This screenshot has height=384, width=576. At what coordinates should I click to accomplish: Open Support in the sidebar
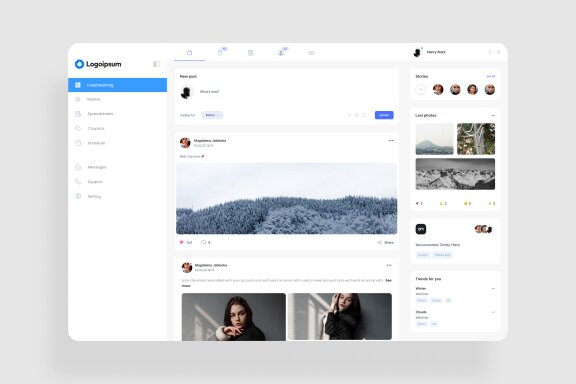coord(95,182)
